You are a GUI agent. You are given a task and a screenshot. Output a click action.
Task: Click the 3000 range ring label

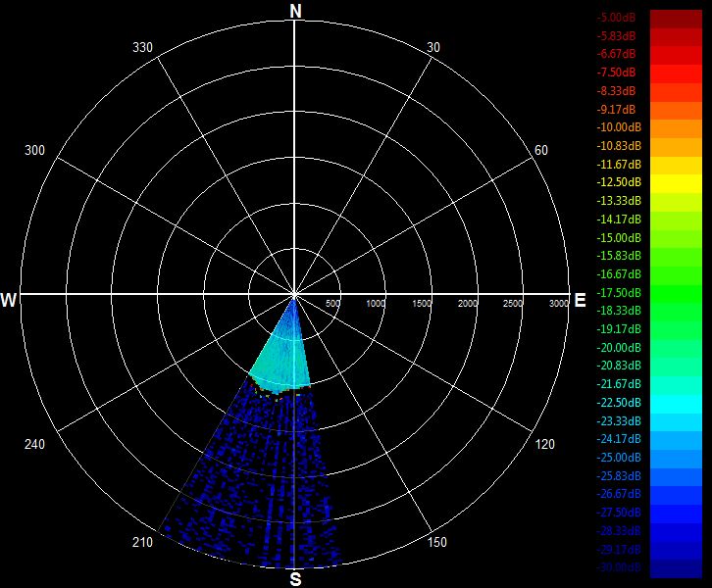pos(559,304)
